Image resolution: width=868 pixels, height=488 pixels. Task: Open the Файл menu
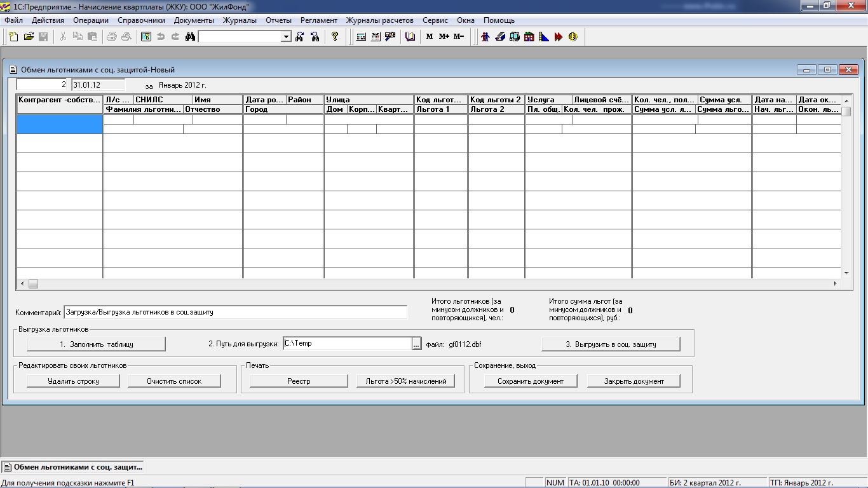coord(13,20)
